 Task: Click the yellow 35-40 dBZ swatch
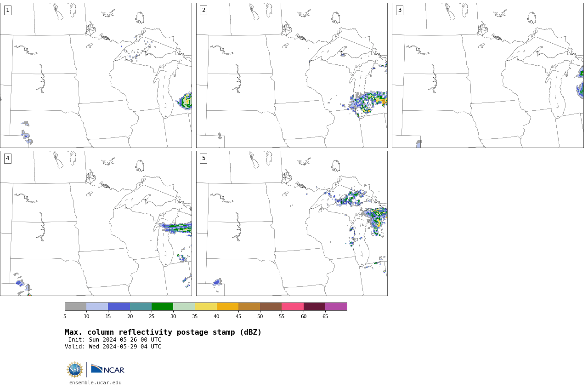point(206,307)
